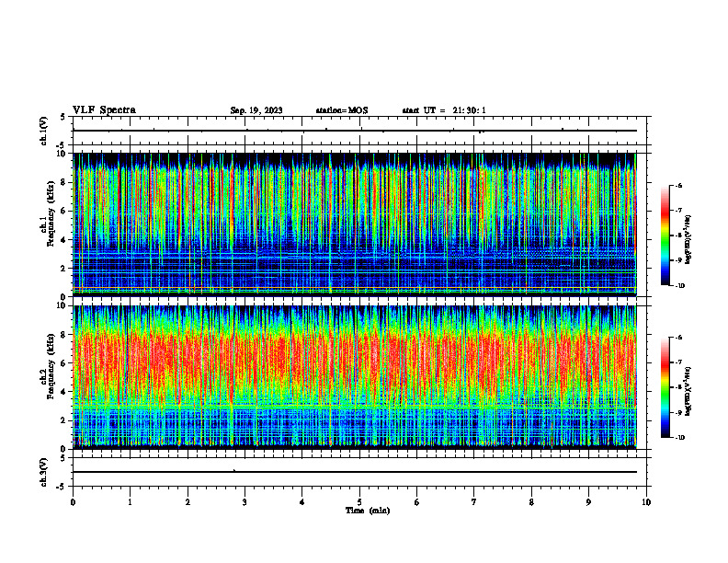The width and height of the screenshot is (728, 563).
Task: Click the time axis tick label "4"
Action: 302,502
